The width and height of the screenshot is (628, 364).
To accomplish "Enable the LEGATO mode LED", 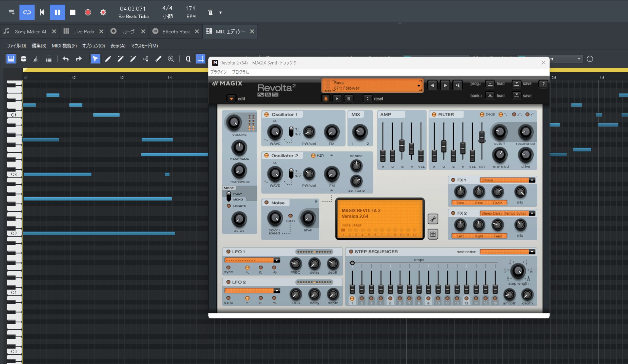I will coord(229,206).
